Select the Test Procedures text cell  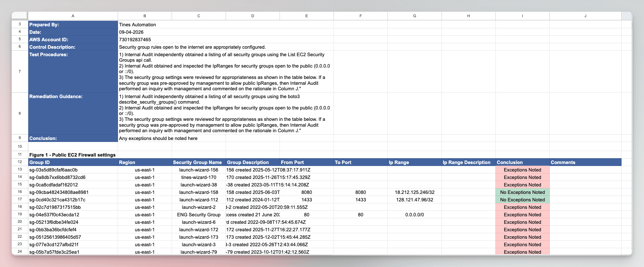[226, 71]
